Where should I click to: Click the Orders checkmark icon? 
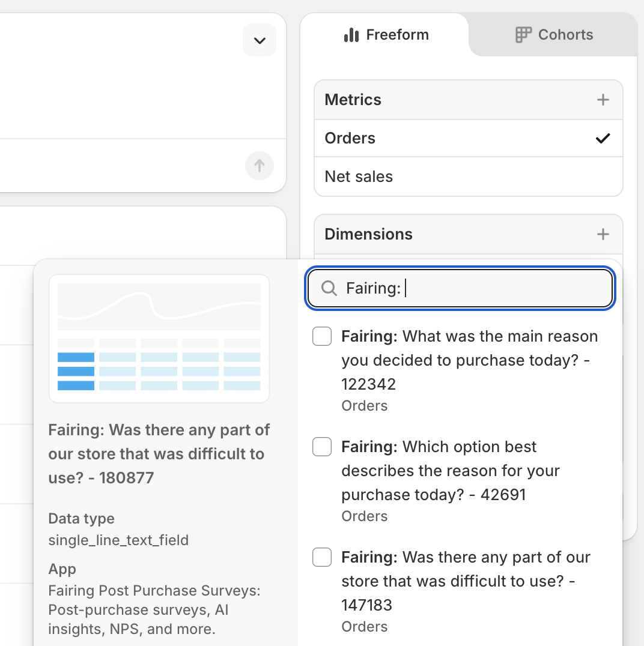coord(603,138)
